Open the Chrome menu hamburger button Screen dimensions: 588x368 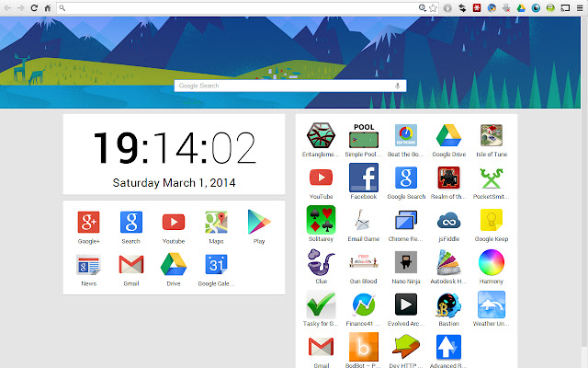pyautogui.click(x=580, y=8)
